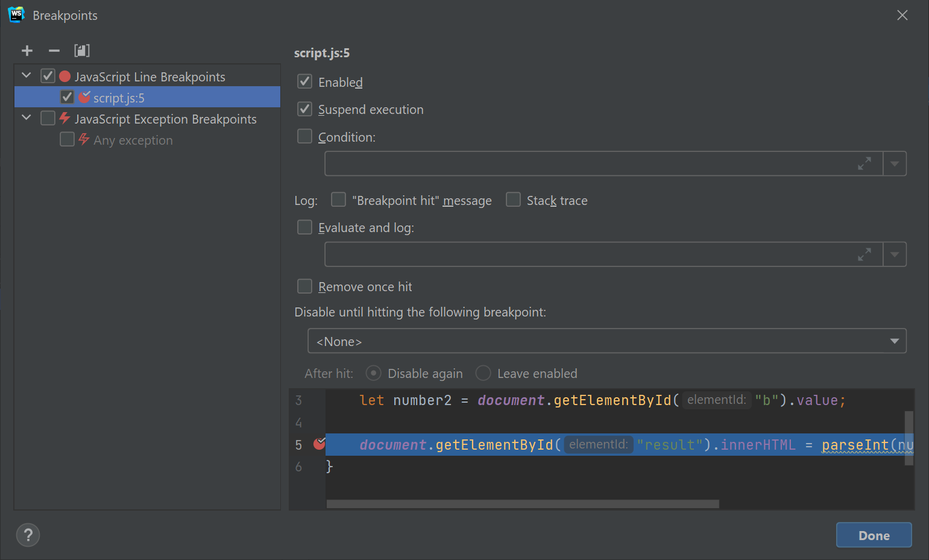Image resolution: width=929 pixels, height=560 pixels.
Task: Click the lightning icon beside JavaScript Exception Breakpoints
Action: pyautogui.click(x=65, y=118)
